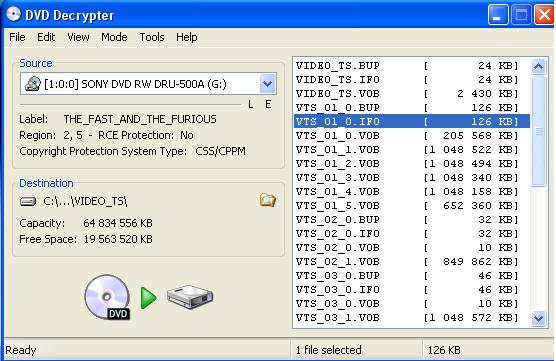Open the Mode menu
The height and width of the screenshot is (361, 556).
click(114, 37)
